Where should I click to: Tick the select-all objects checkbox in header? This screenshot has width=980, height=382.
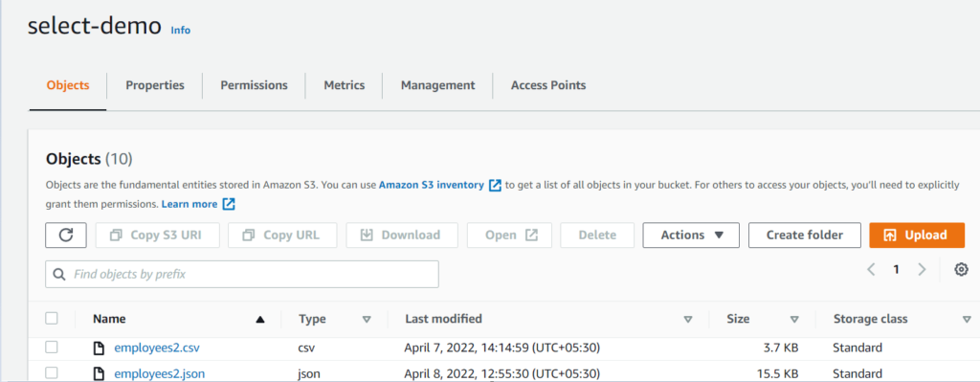coord(52,319)
